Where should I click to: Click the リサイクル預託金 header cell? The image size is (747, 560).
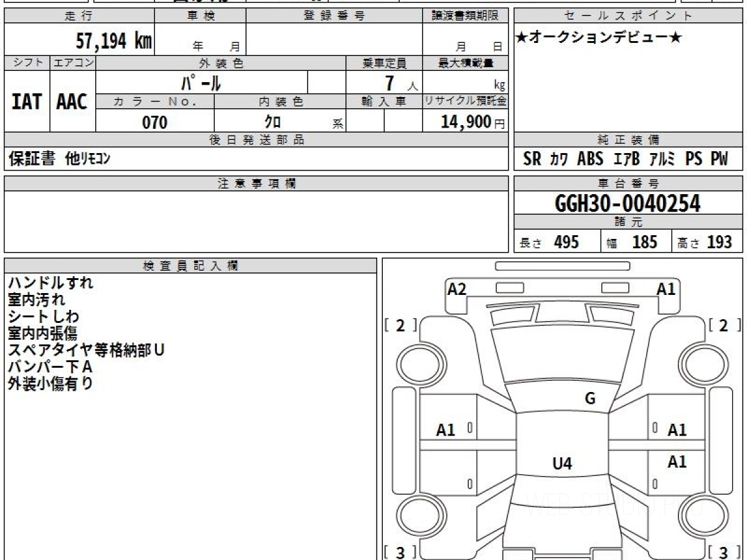pos(465,102)
